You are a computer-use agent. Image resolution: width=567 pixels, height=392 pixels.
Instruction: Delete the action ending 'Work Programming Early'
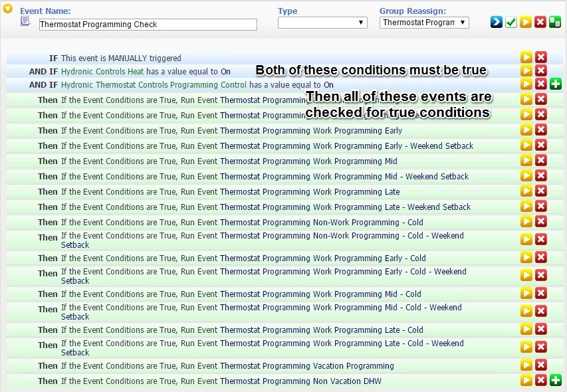(x=541, y=130)
